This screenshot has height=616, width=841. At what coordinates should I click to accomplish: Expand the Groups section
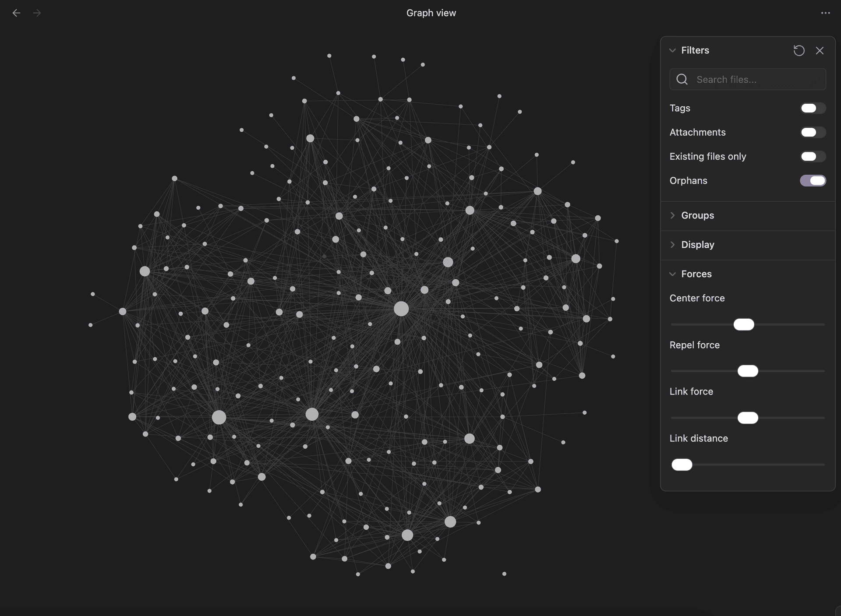click(697, 215)
